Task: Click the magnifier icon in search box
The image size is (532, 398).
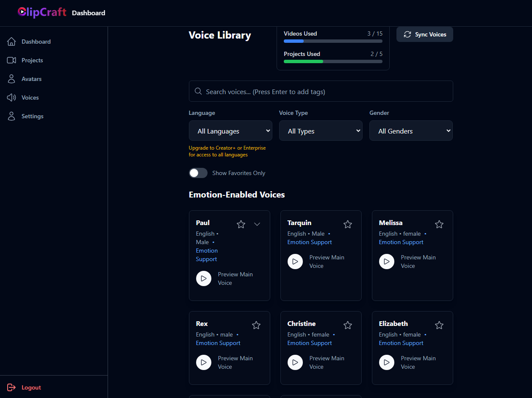Action: pos(198,92)
